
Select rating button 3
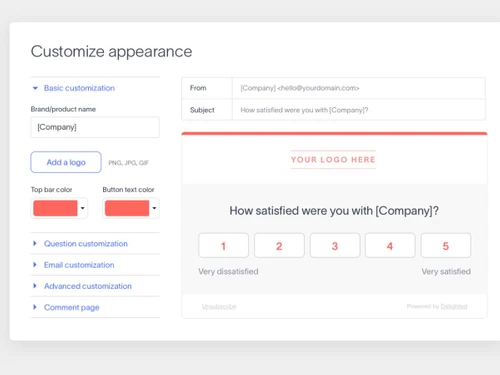[x=335, y=246]
